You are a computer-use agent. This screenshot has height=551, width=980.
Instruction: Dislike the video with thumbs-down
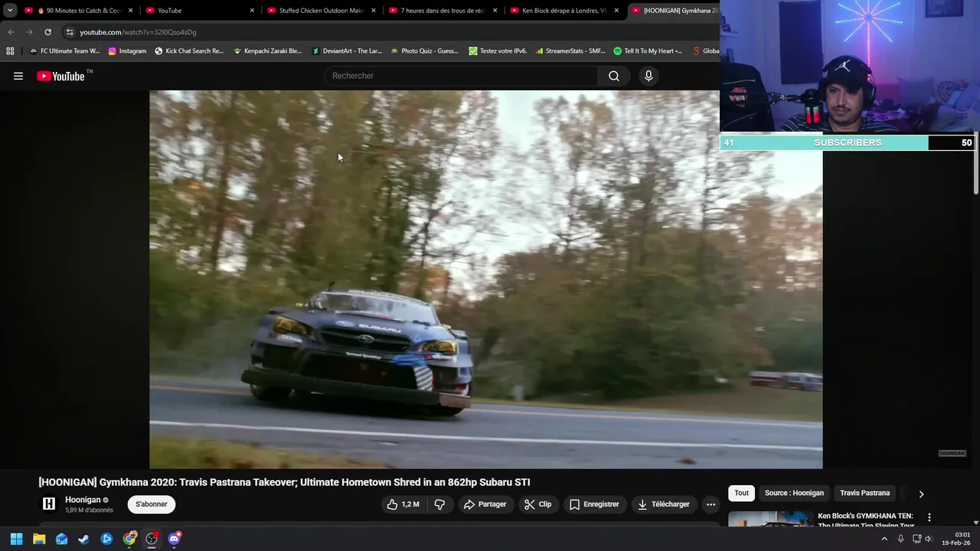click(x=439, y=504)
